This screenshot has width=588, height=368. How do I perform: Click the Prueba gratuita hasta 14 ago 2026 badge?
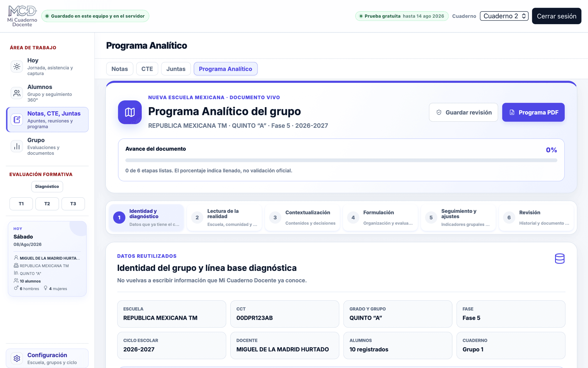pyautogui.click(x=402, y=16)
